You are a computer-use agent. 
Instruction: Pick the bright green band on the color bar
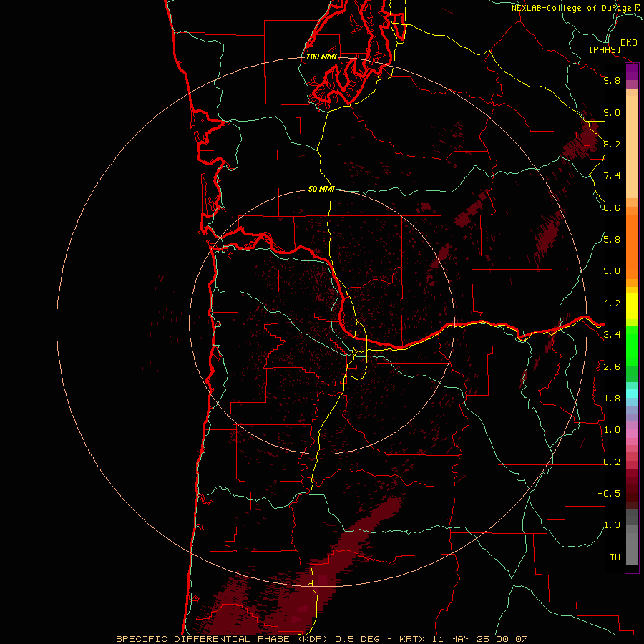pos(632,346)
